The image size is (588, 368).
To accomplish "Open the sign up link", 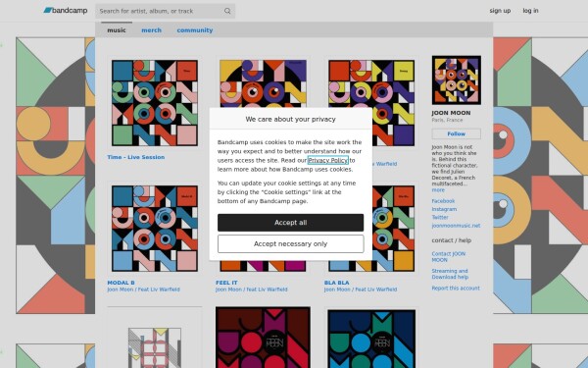I will 500,11.
